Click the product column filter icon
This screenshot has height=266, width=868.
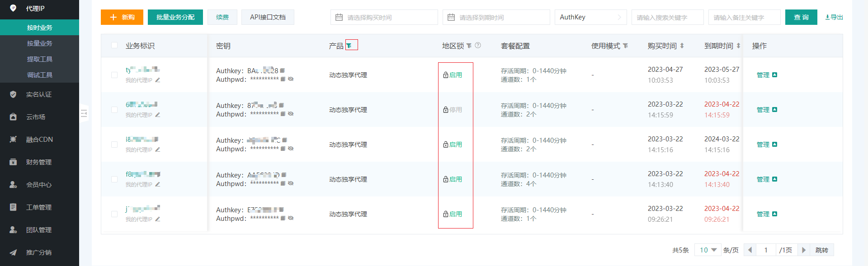point(349,46)
